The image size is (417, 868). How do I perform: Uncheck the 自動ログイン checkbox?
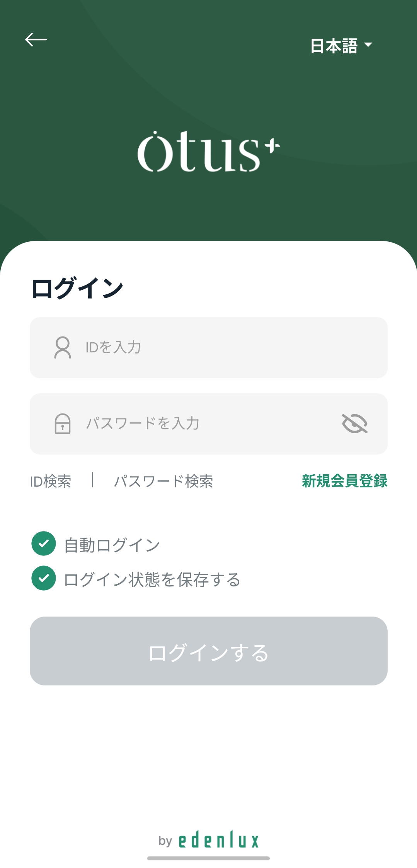[44, 543]
